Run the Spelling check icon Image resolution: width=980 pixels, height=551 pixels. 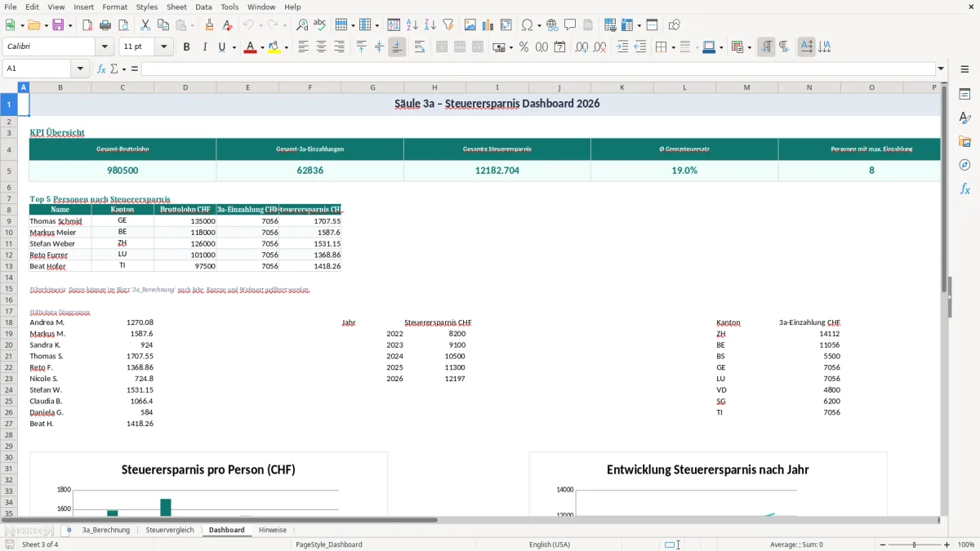click(x=320, y=25)
